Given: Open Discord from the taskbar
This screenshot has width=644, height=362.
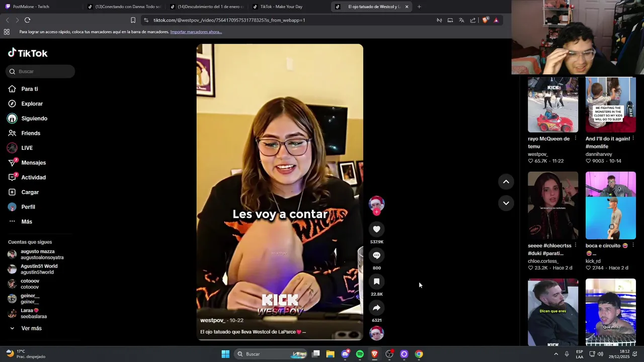Looking at the screenshot, I should (345, 354).
